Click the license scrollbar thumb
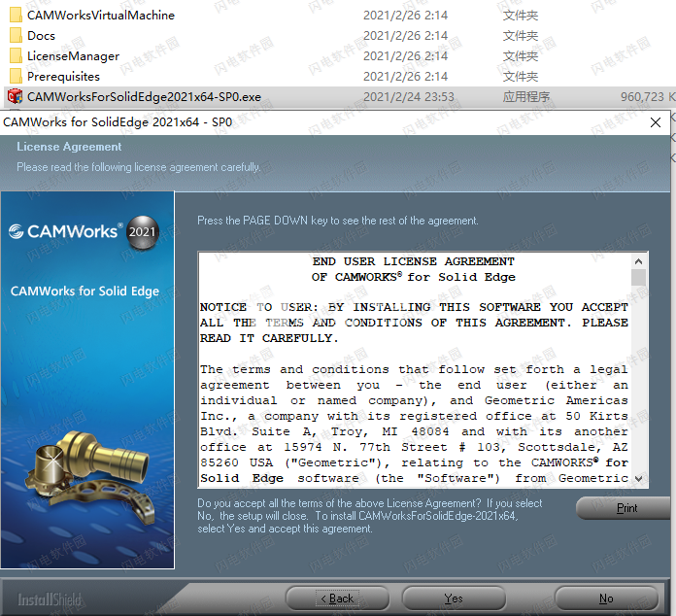Viewport: 676px width, 616px height. coord(638,277)
